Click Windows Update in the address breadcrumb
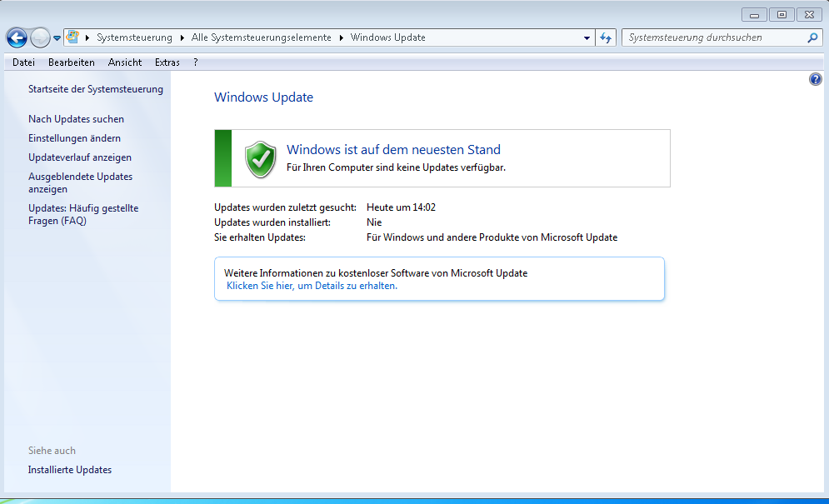Image resolution: width=829 pixels, height=504 pixels. pyautogui.click(x=388, y=37)
